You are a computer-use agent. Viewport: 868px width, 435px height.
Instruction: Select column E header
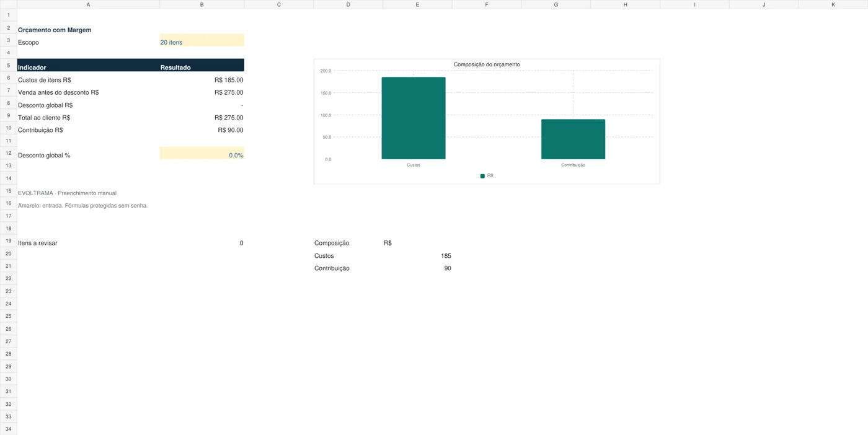click(417, 4)
